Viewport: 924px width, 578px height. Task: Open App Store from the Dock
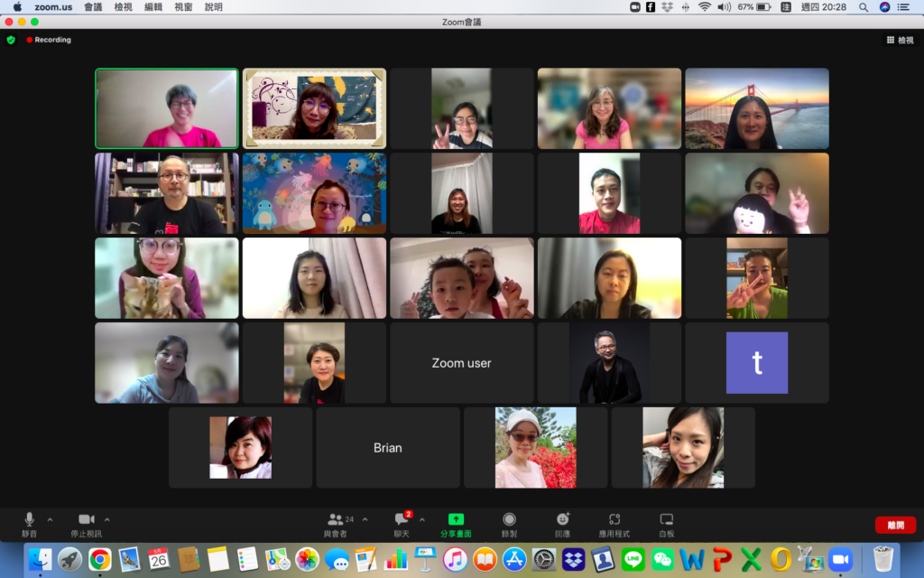click(514, 559)
